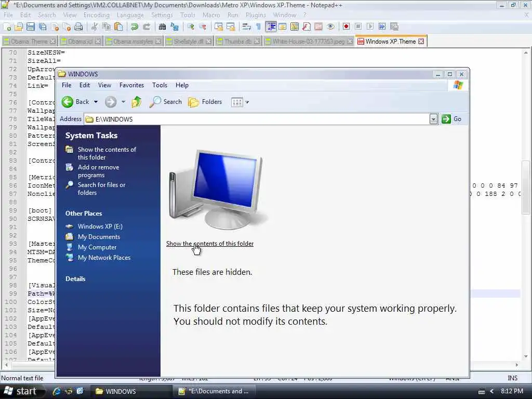Click Run Macro Multiple Times icon
This screenshot has height=399, width=532.
[382, 26]
